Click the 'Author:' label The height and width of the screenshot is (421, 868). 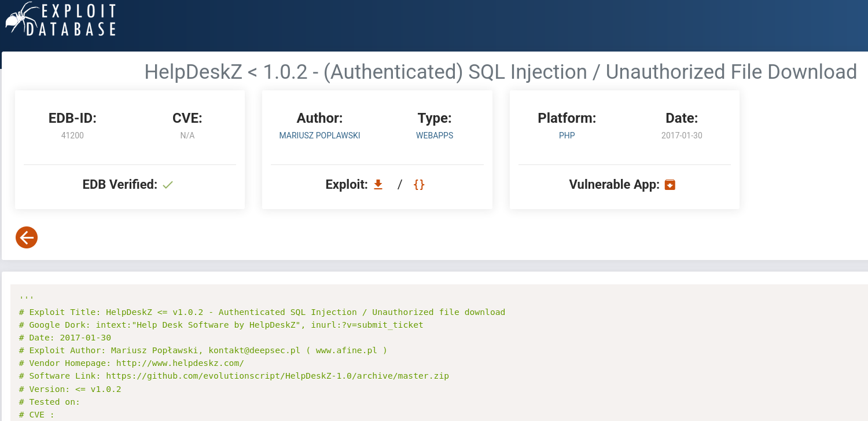pyautogui.click(x=320, y=118)
